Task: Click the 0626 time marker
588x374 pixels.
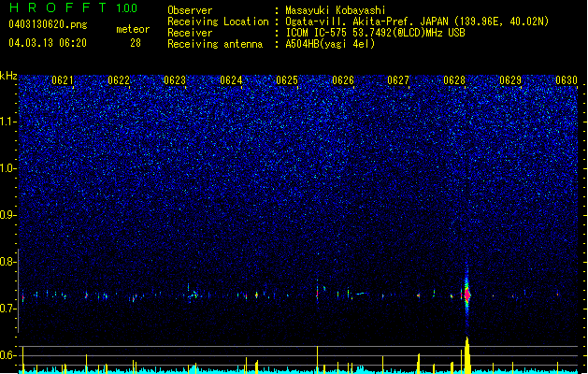Action: point(343,79)
